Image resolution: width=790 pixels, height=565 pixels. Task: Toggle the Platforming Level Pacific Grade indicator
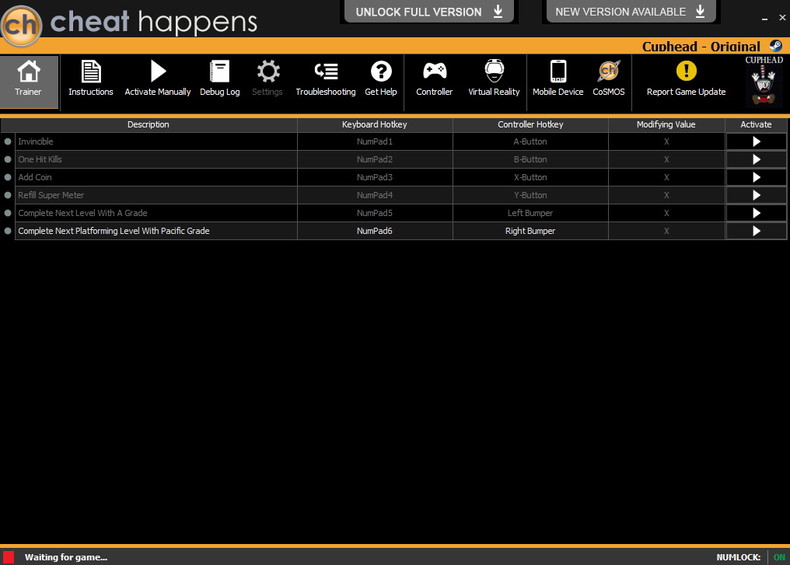click(8, 231)
